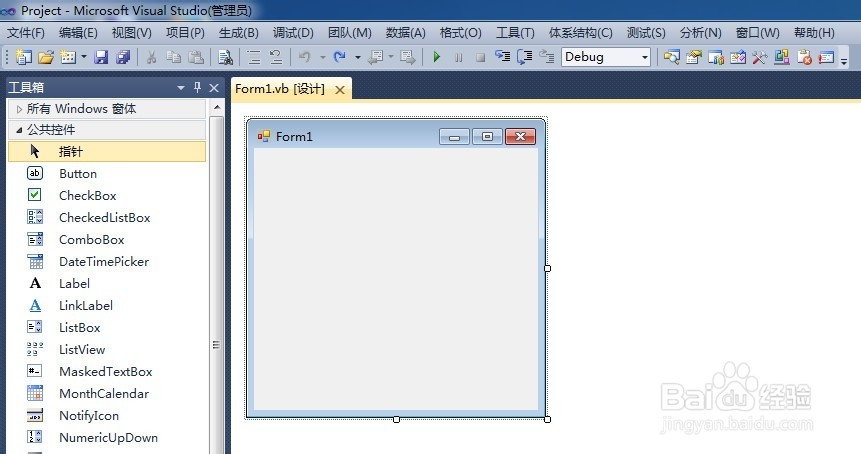Click the toolbox scrollbar up arrow
Viewport: 861px width, 454px height.
[x=217, y=107]
